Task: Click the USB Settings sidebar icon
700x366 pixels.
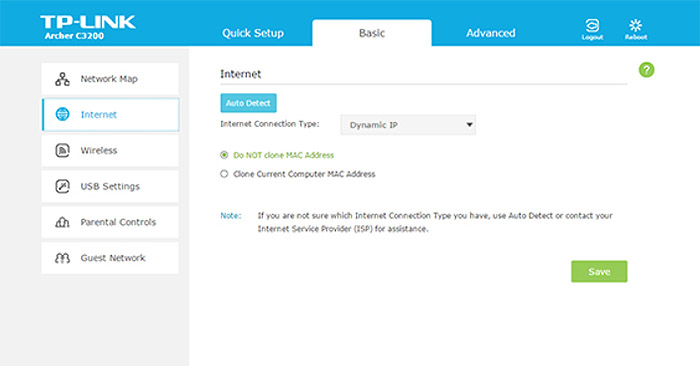Action: (62, 186)
